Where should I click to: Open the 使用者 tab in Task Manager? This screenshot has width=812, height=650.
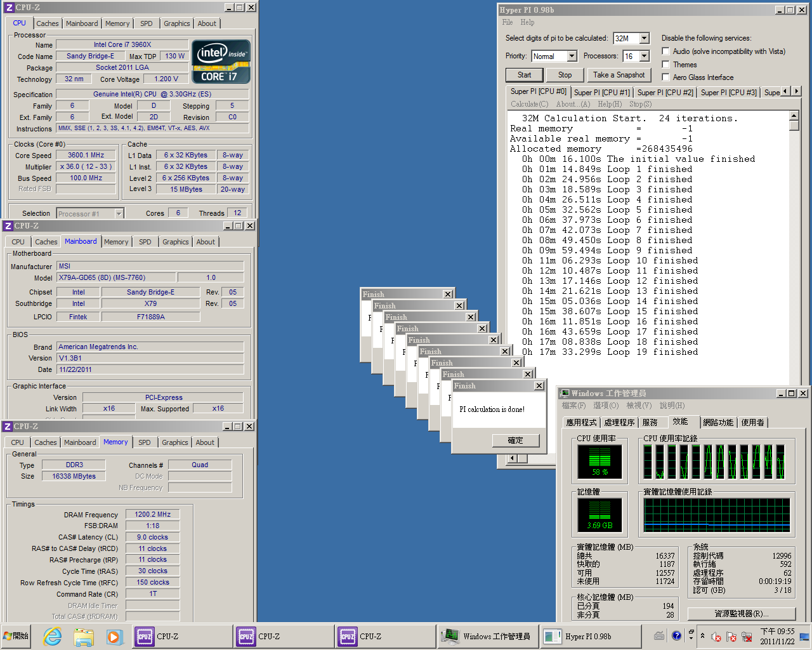click(752, 422)
